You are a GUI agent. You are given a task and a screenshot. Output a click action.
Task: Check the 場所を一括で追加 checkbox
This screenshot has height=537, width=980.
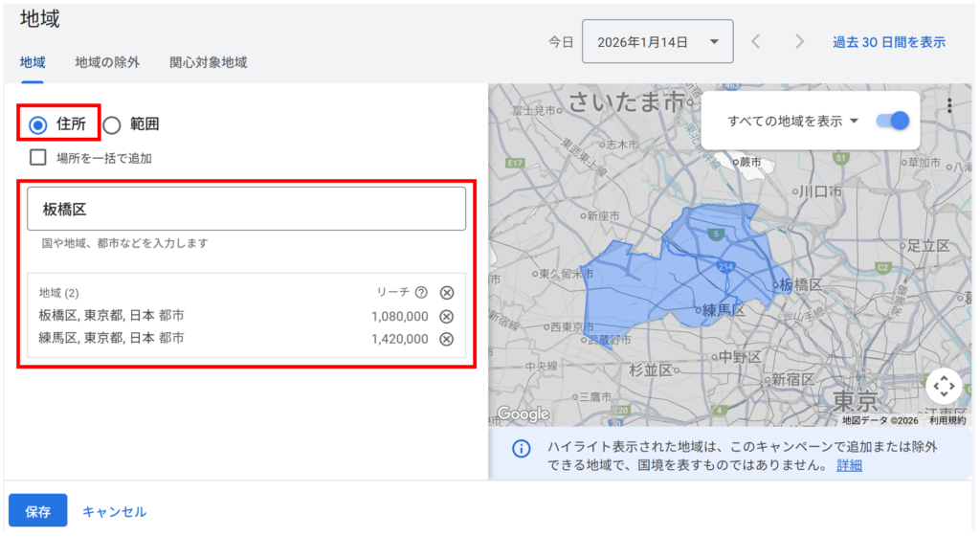point(38,158)
